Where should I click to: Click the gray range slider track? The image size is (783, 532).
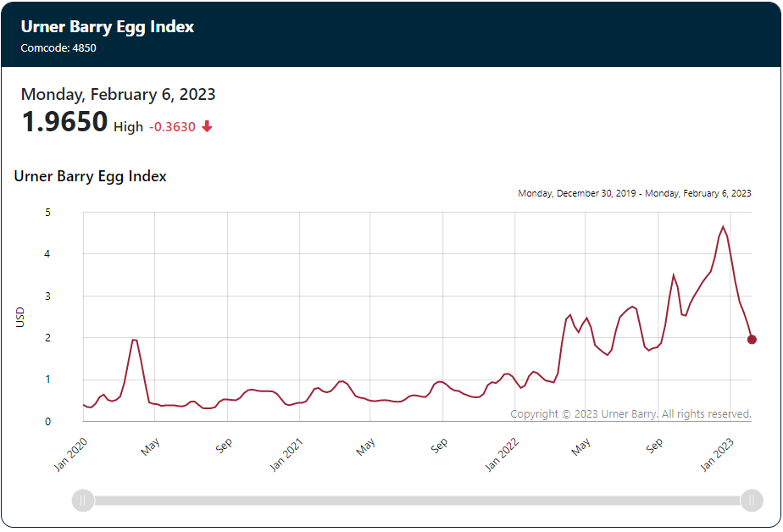coord(418,501)
